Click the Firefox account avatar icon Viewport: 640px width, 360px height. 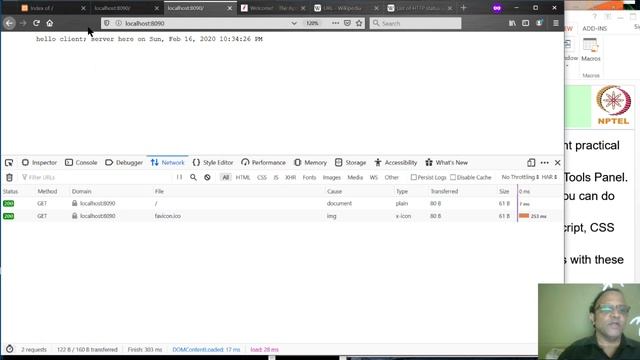539,23
